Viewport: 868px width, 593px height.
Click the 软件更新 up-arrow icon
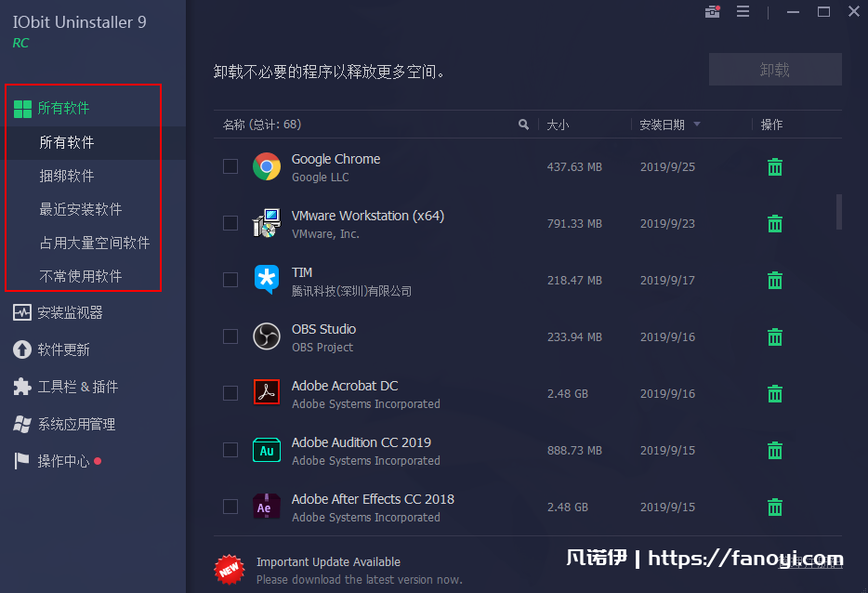click(22, 349)
